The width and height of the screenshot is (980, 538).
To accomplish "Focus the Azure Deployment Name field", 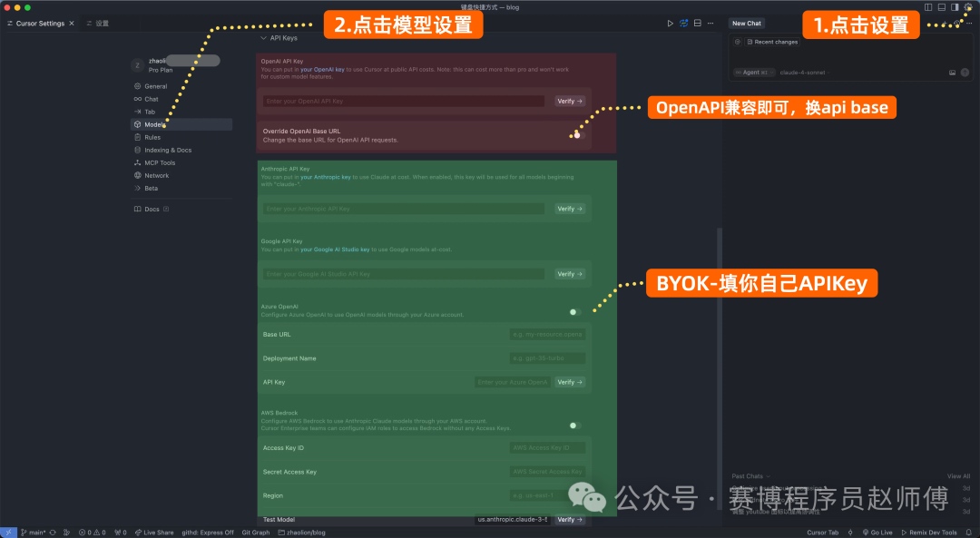I will [547, 358].
